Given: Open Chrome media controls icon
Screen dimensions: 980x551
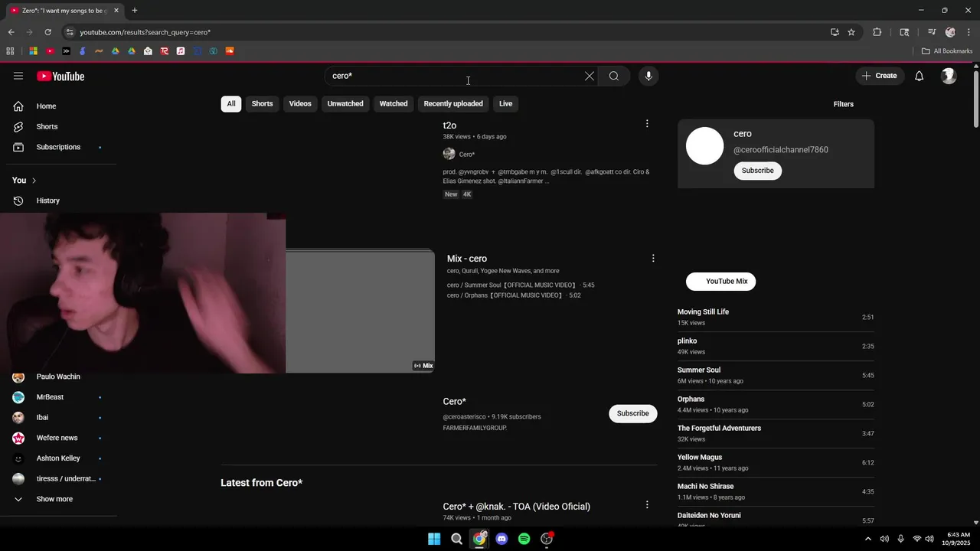Looking at the screenshot, I should [932, 32].
